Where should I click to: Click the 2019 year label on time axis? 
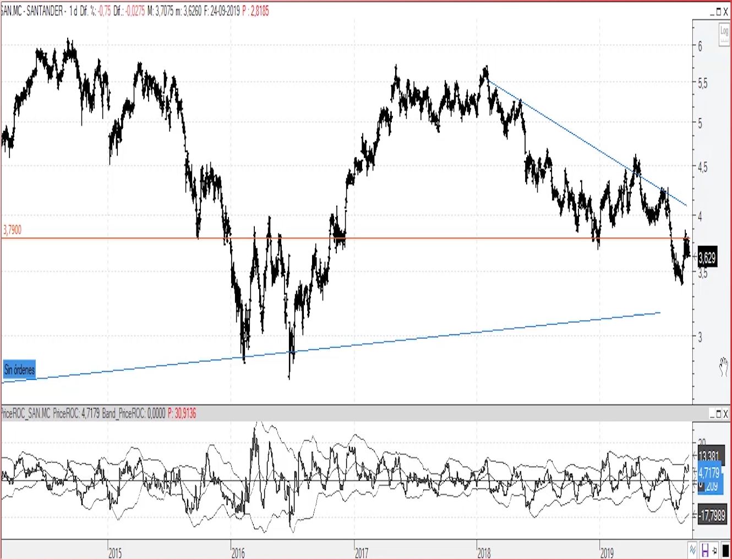tap(607, 553)
